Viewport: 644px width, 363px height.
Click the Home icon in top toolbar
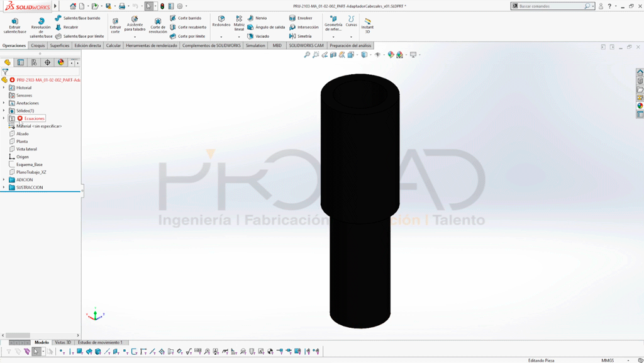pyautogui.click(x=73, y=6)
